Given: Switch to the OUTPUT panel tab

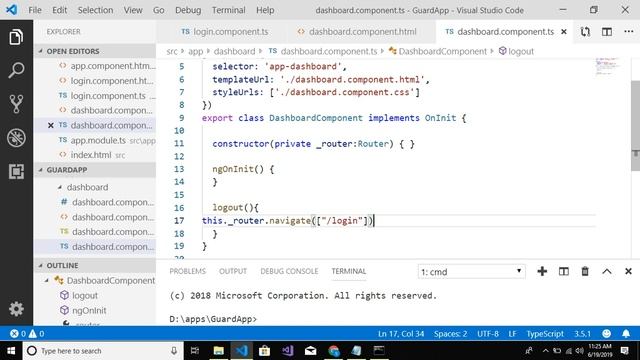Looking at the screenshot, I should point(233,271).
